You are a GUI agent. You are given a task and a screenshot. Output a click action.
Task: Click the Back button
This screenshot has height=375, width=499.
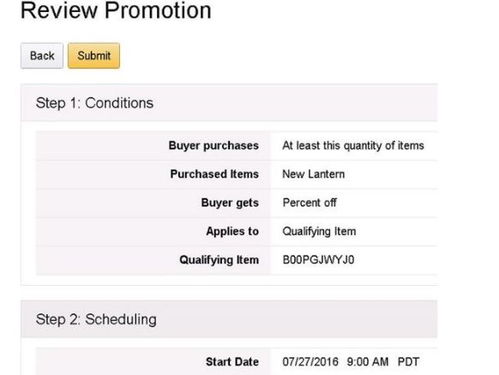point(42,56)
